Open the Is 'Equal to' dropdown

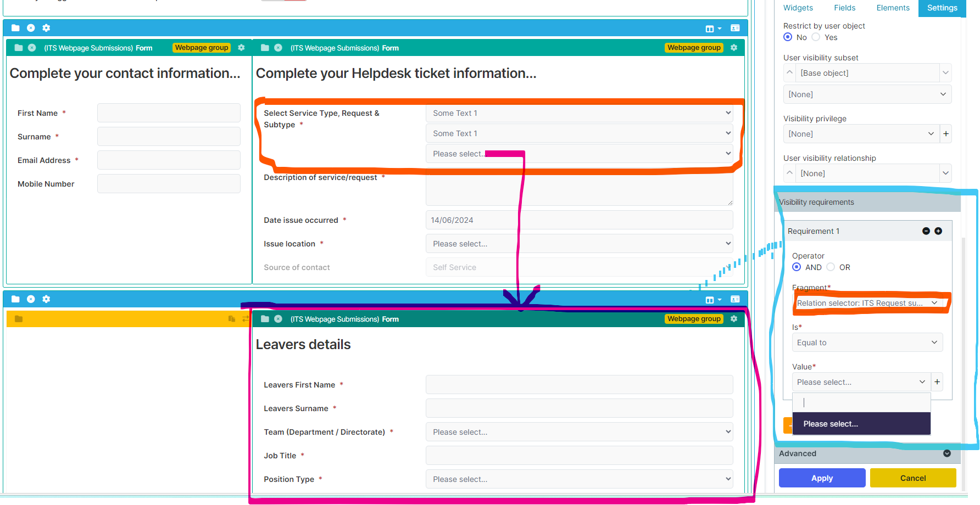coord(867,343)
